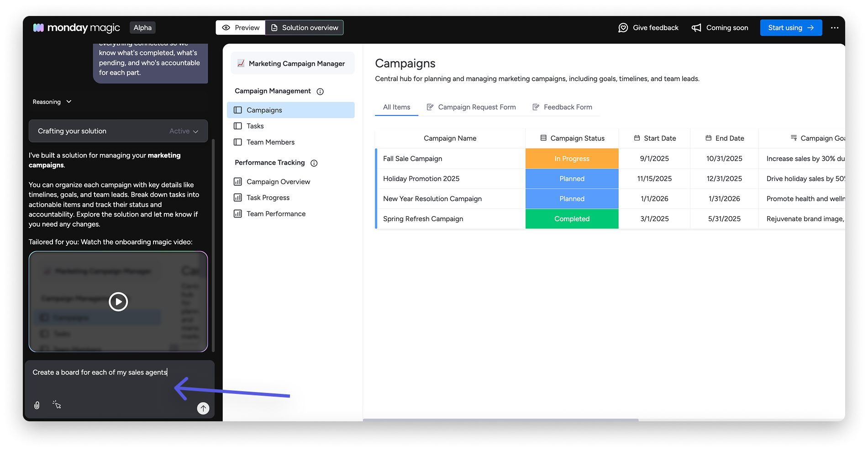Click the horizontal table scrollbar

(500, 419)
